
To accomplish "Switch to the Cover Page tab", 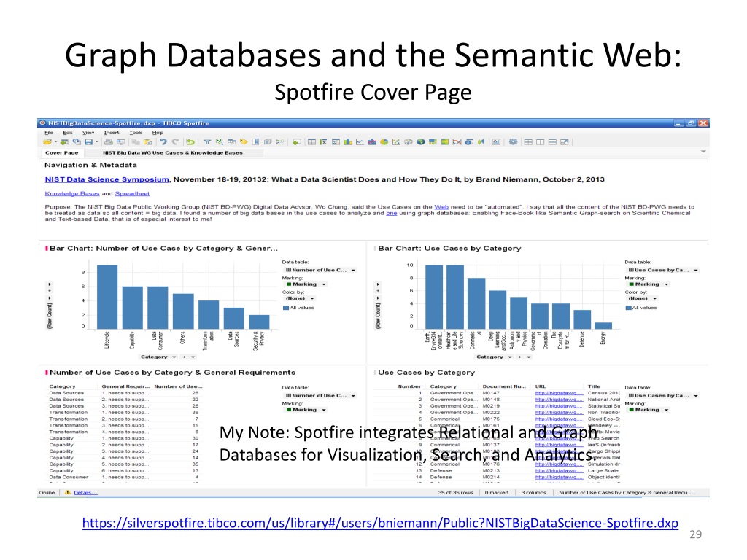I will click(61, 153).
